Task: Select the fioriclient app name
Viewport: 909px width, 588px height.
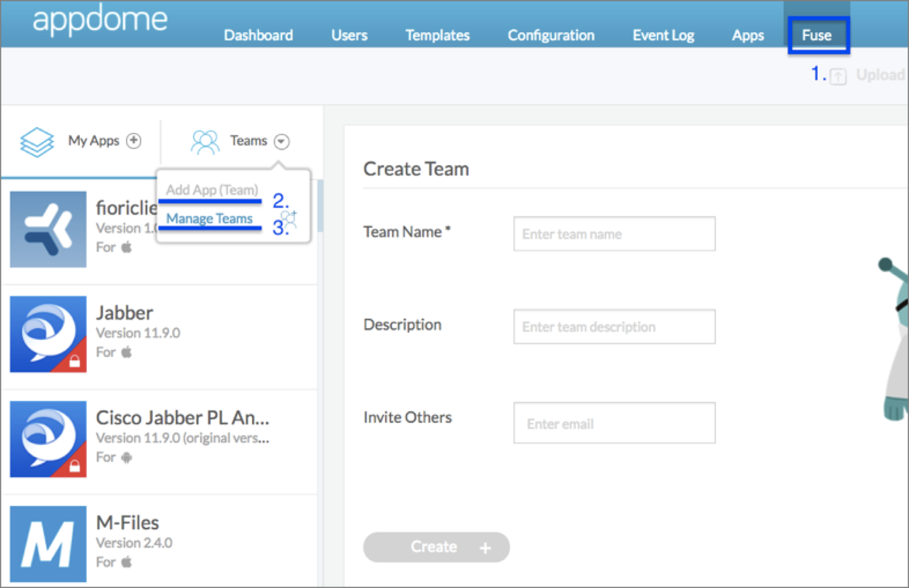Action: pos(126,208)
